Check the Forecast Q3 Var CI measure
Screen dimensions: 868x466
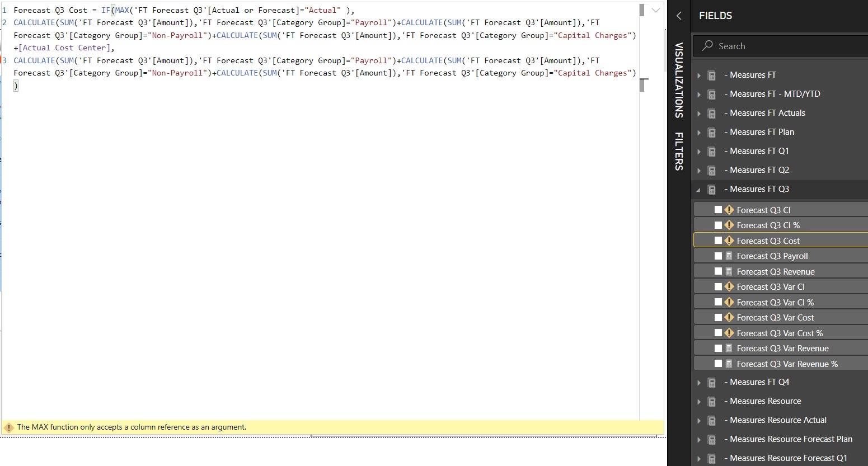[718, 286]
